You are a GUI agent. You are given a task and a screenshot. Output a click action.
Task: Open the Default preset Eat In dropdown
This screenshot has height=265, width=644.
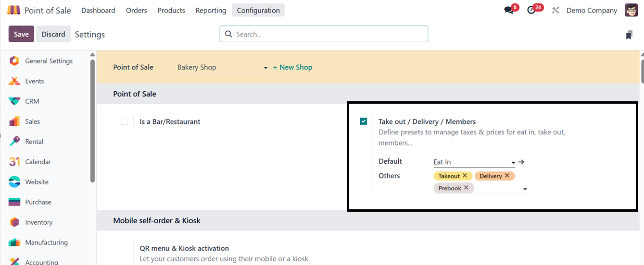coord(513,162)
